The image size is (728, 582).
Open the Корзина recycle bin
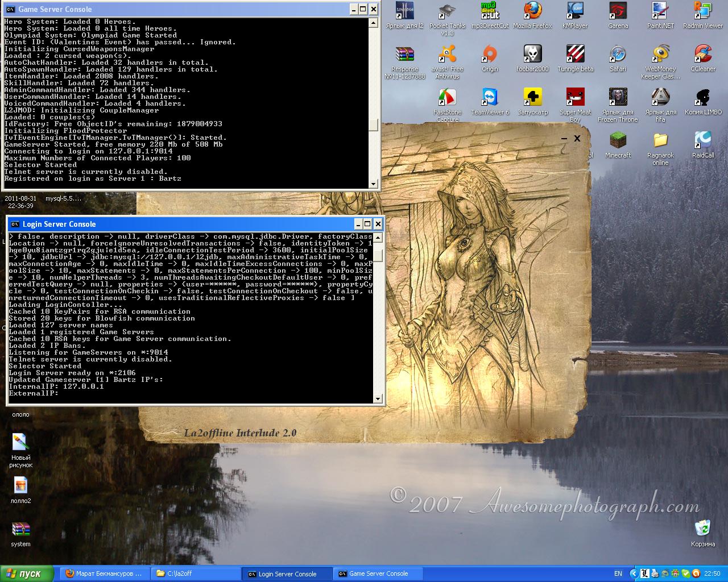click(x=703, y=533)
